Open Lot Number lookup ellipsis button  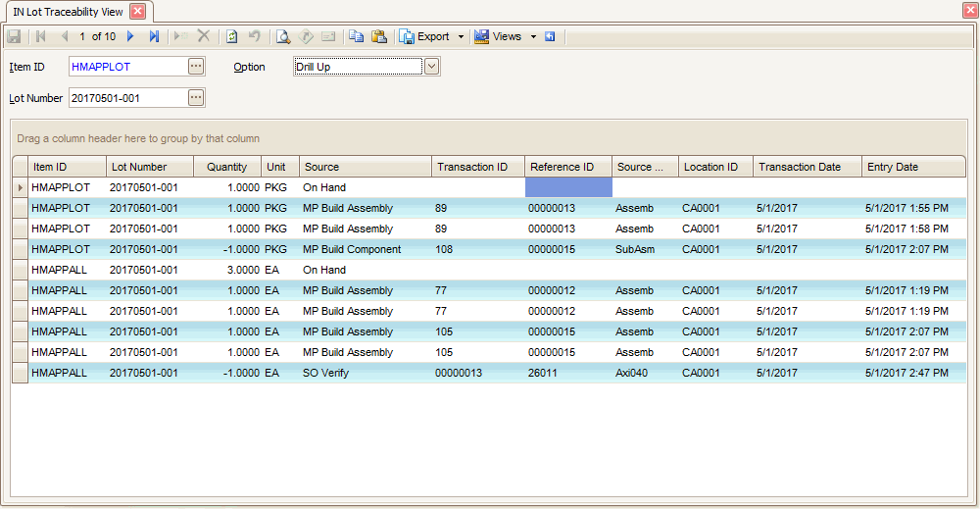pyautogui.click(x=196, y=97)
